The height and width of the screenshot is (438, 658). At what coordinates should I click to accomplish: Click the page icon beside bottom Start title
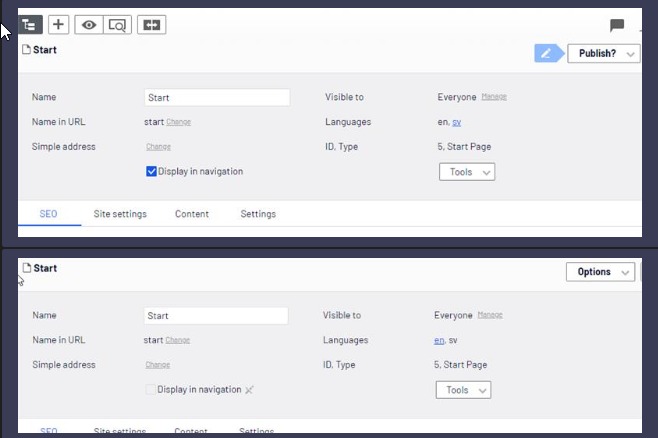26,268
